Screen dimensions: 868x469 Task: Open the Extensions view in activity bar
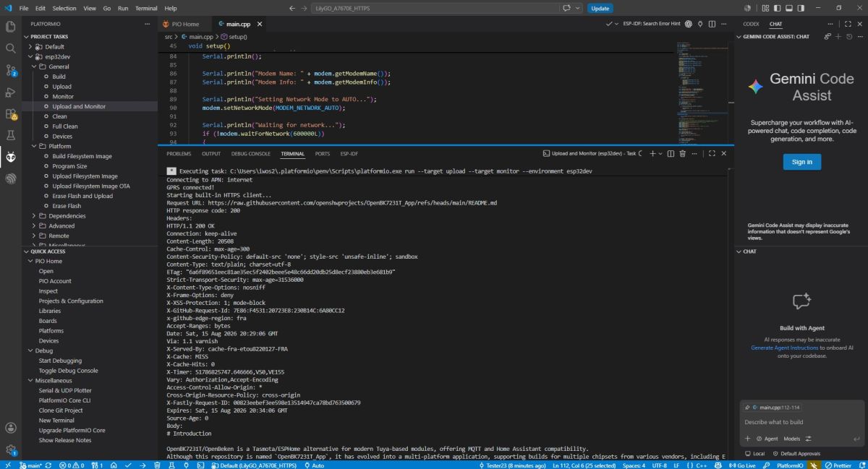coord(11,113)
